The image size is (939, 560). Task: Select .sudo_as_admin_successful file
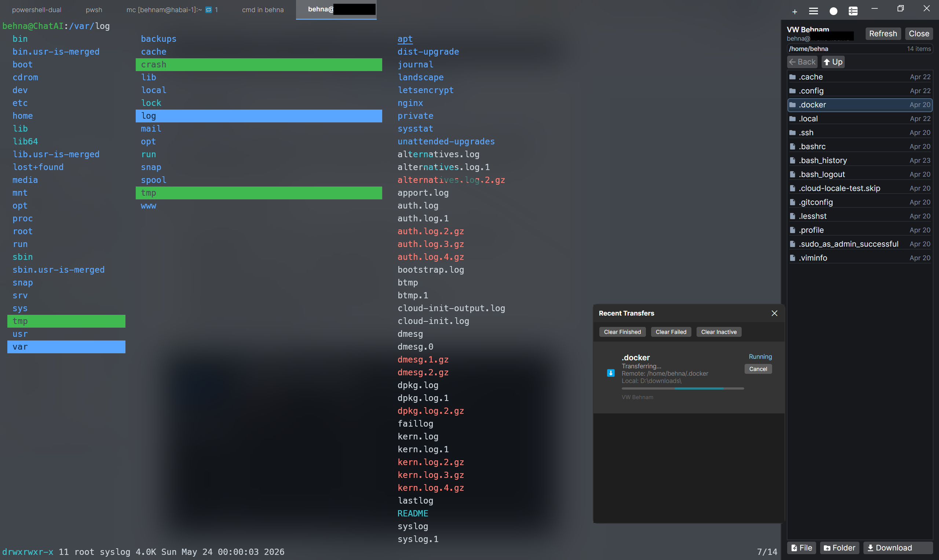click(860, 244)
